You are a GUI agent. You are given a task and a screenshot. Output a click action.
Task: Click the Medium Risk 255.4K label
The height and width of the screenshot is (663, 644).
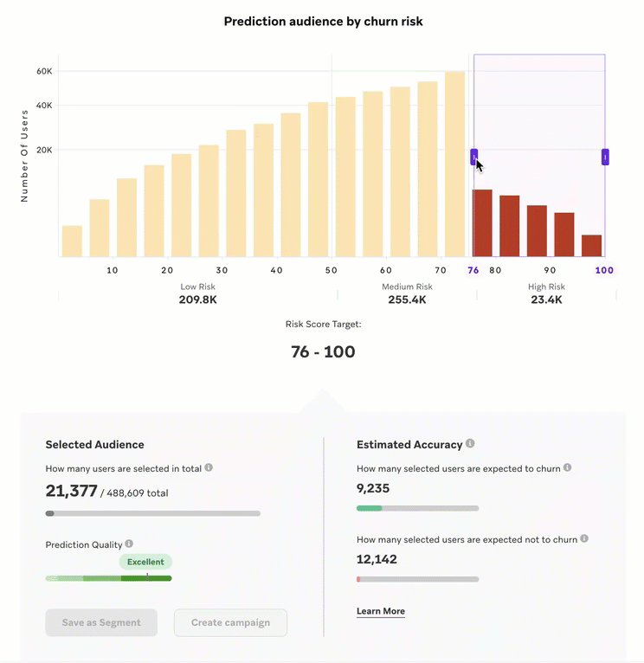click(407, 293)
